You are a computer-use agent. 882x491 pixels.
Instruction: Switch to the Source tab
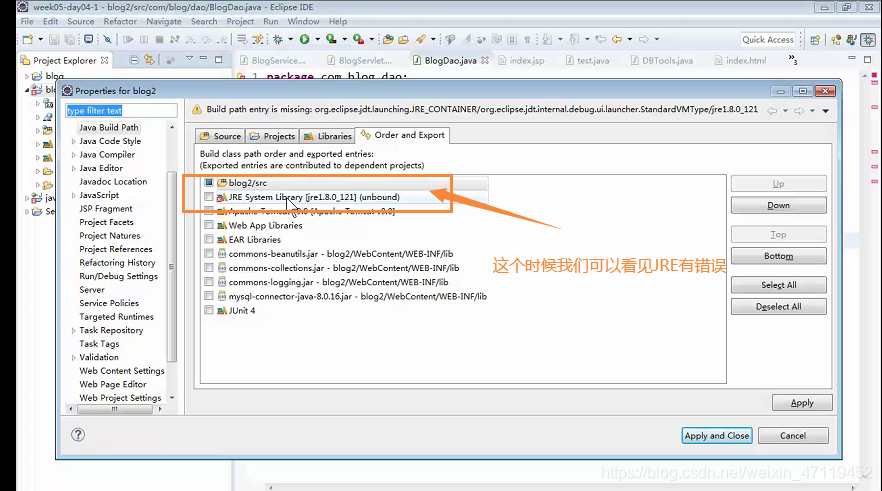click(x=220, y=136)
